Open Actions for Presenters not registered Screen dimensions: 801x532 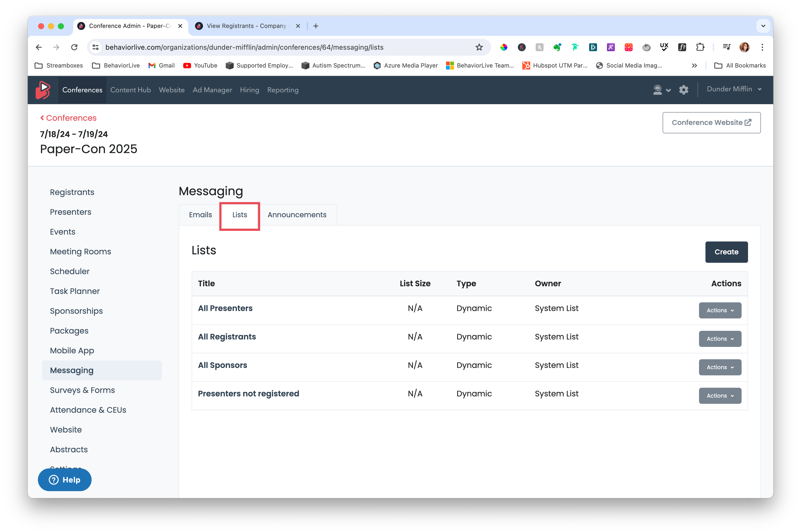[720, 396]
